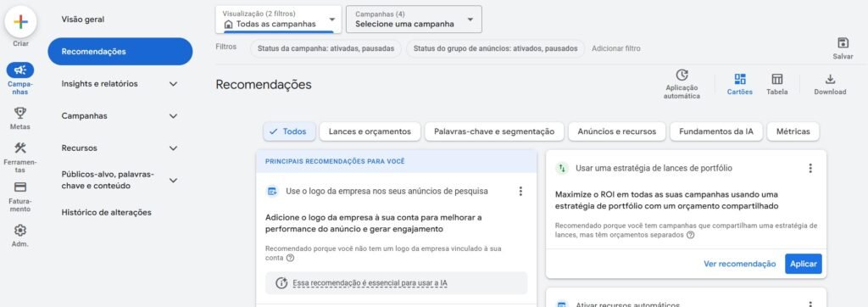The image size is (868, 307).
Task: Click the AI essentials sparkle icon
Action: (281, 283)
